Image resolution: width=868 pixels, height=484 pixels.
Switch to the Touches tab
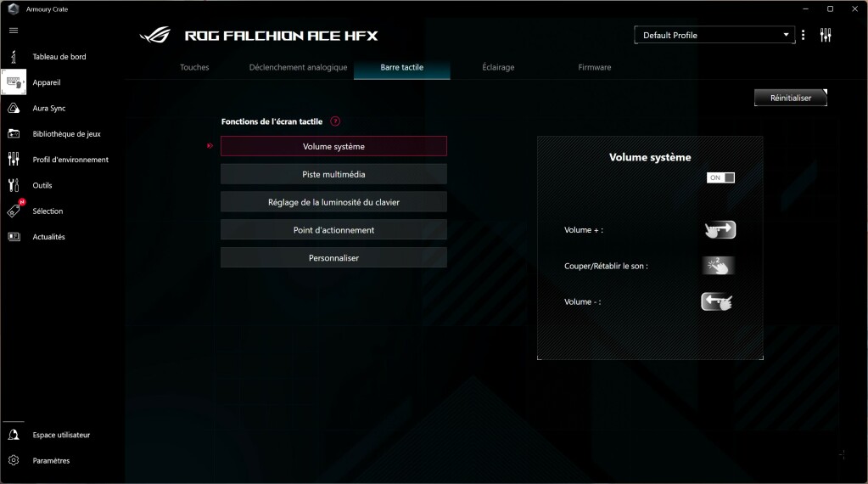194,67
